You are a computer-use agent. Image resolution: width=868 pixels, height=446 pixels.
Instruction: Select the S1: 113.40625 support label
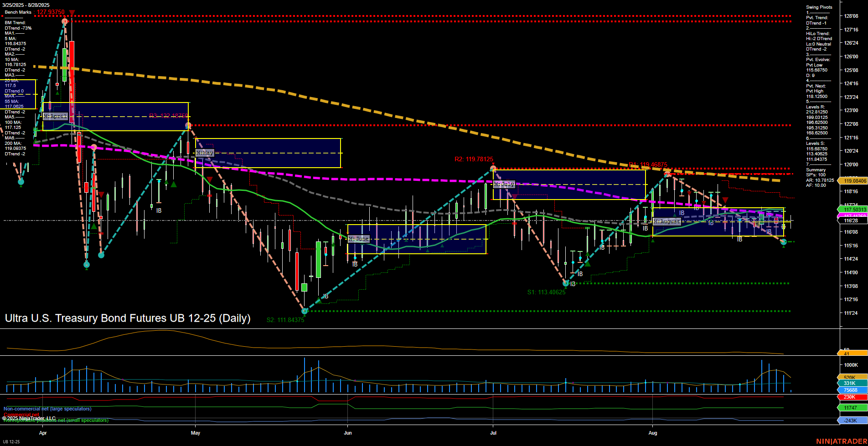[546, 292]
